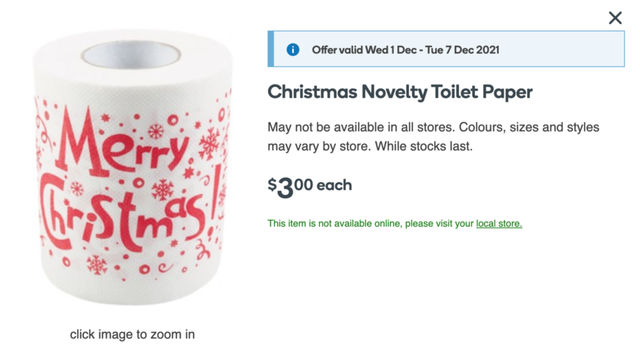
Task: Click the large snowflake right of Merry
Action: 209,144
